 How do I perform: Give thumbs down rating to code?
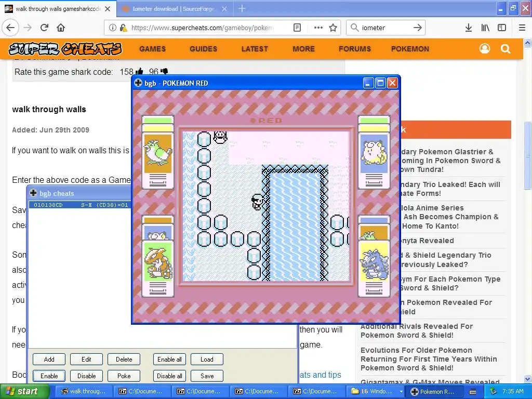tap(164, 72)
